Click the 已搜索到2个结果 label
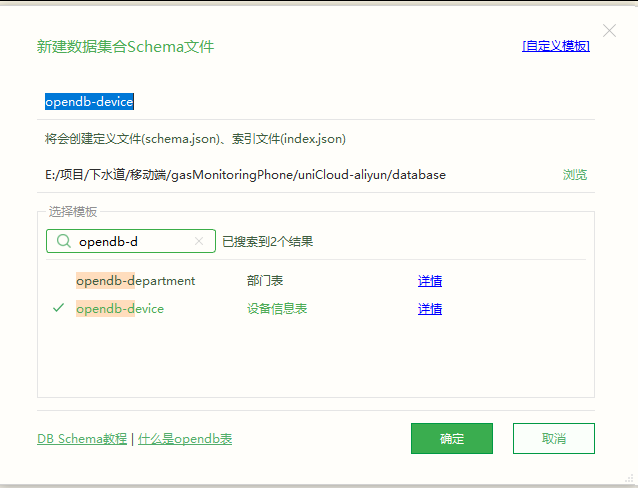Image resolution: width=638 pixels, height=488 pixels. 268,241
